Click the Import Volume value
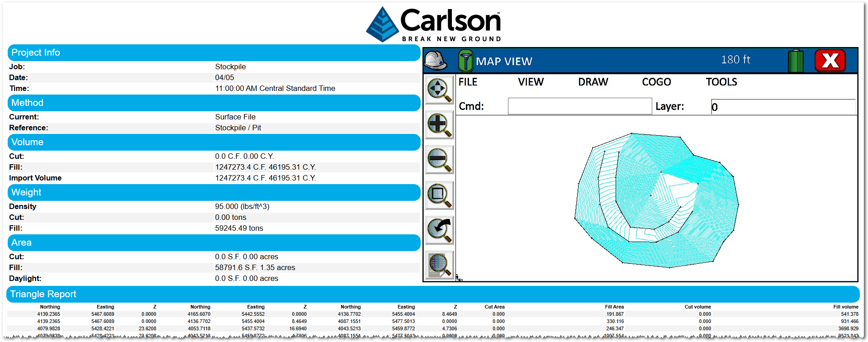868x342 pixels. 266,178
